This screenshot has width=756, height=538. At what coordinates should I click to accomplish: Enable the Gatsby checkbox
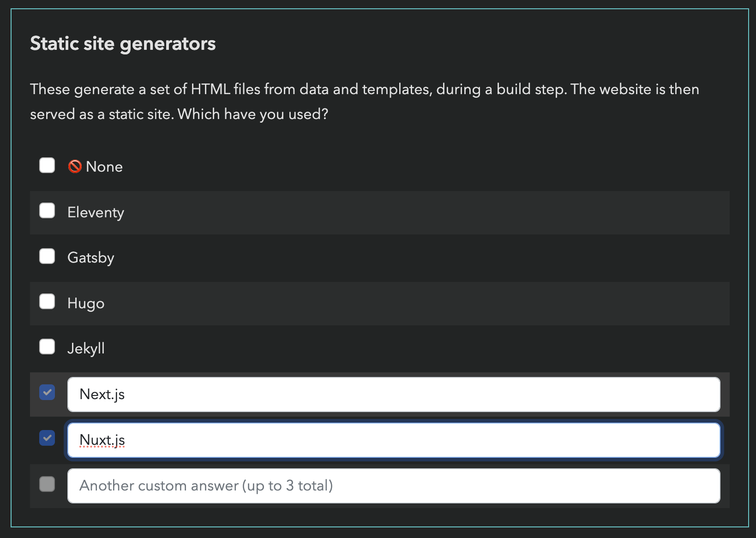pos(47,256)
